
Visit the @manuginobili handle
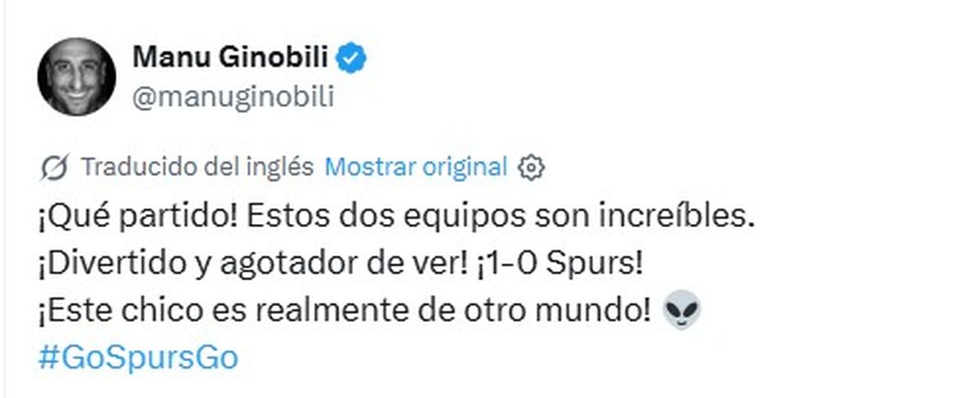tap(233, 97)
